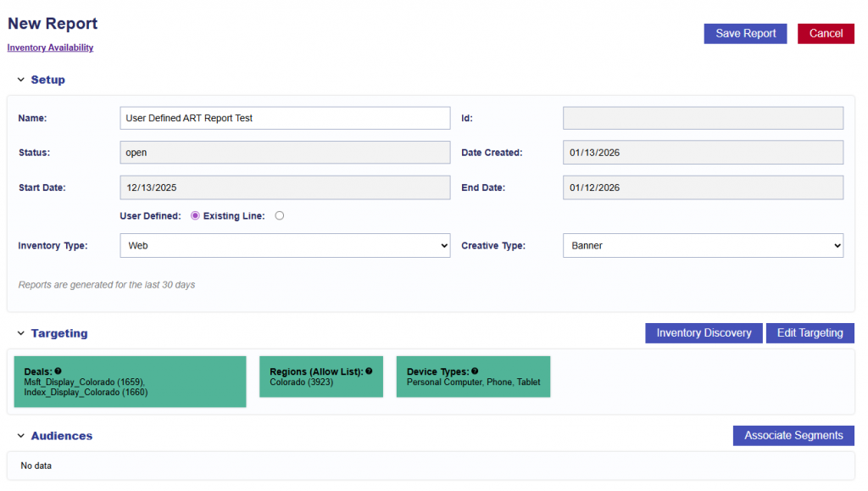Click the Edit Targeting button

pyautogui.click(x=810, y=333)
